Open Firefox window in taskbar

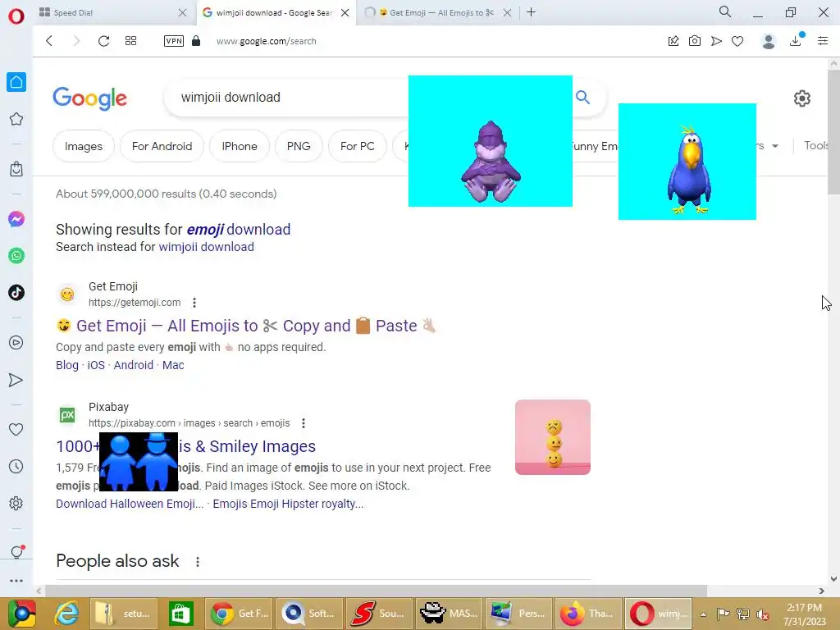587,614
